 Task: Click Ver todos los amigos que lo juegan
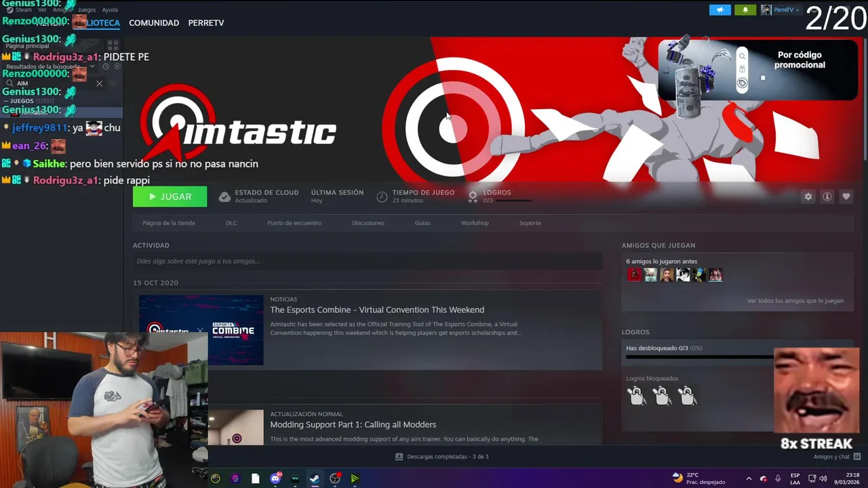click(795, 301)
